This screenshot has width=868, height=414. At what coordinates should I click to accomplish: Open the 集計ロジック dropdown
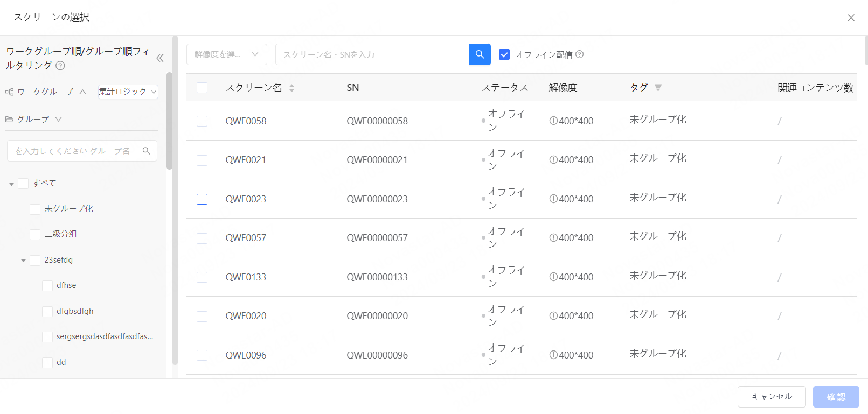pyautogui.click(x=128, y=92)
